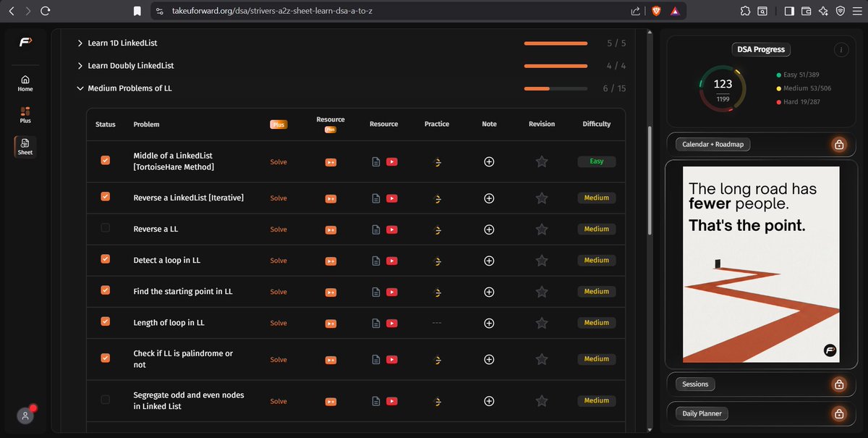The image size is (868, 438).
Task: Open YouTube video for Find the starting point in LL
Action: pos(391,292)
